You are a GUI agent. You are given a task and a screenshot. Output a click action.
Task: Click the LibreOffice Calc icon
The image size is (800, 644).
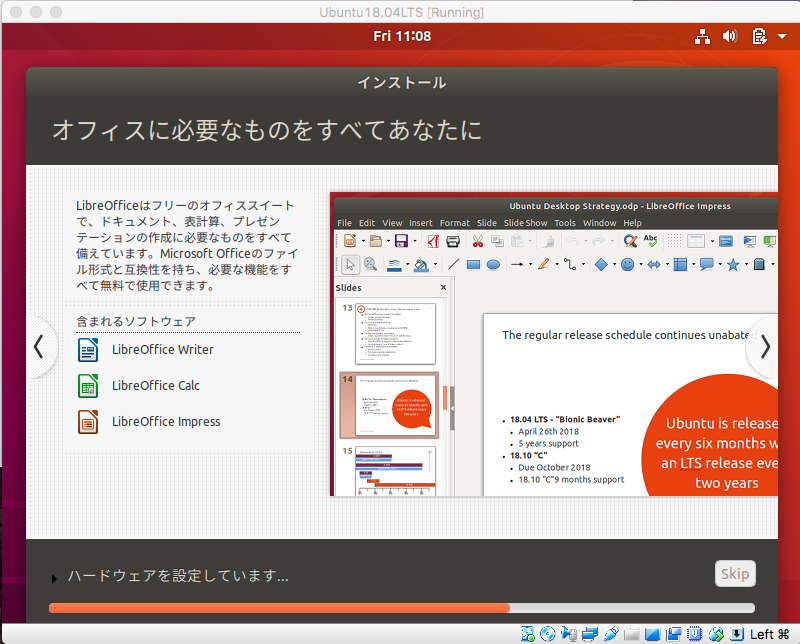tap(88, 386)
